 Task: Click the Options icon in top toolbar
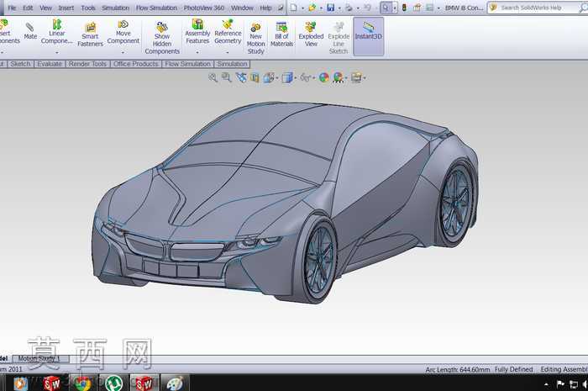click(430, 8)
